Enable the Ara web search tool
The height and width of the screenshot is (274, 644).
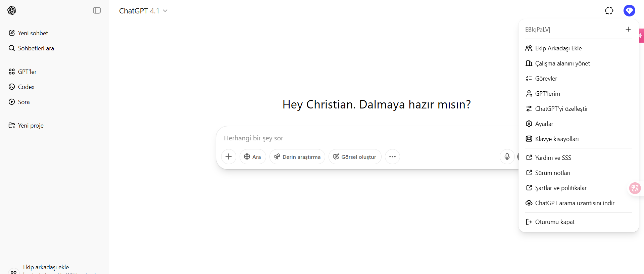253,156
